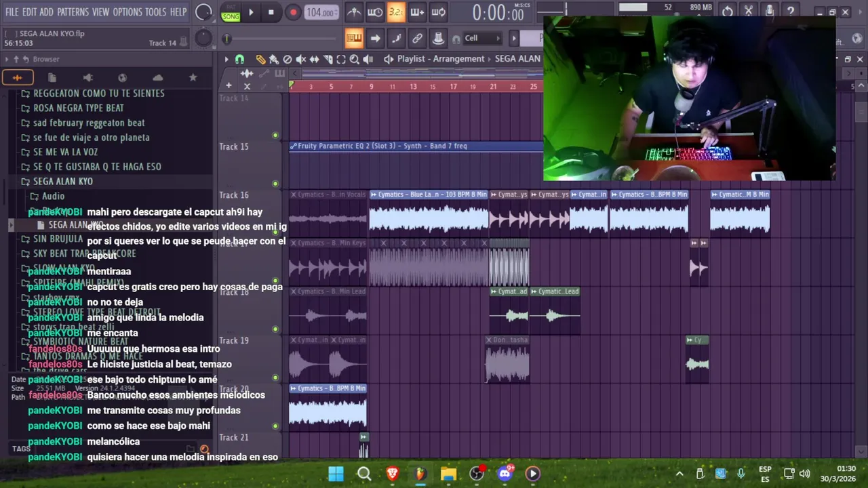Click the audio clip focus waveform icon
The width and height of the screenshot is (868, 488).
[247, 74]
